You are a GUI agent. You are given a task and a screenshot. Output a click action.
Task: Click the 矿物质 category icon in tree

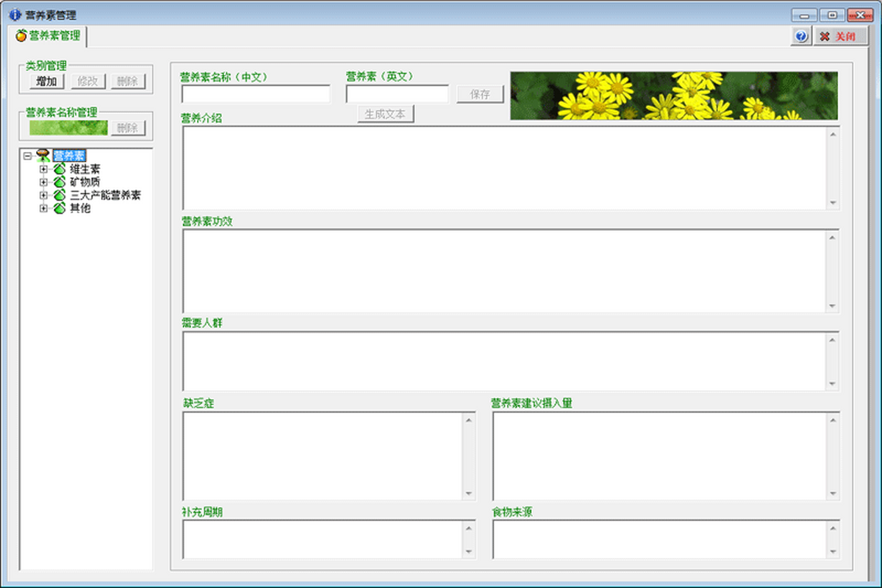(x=60, y=182)
